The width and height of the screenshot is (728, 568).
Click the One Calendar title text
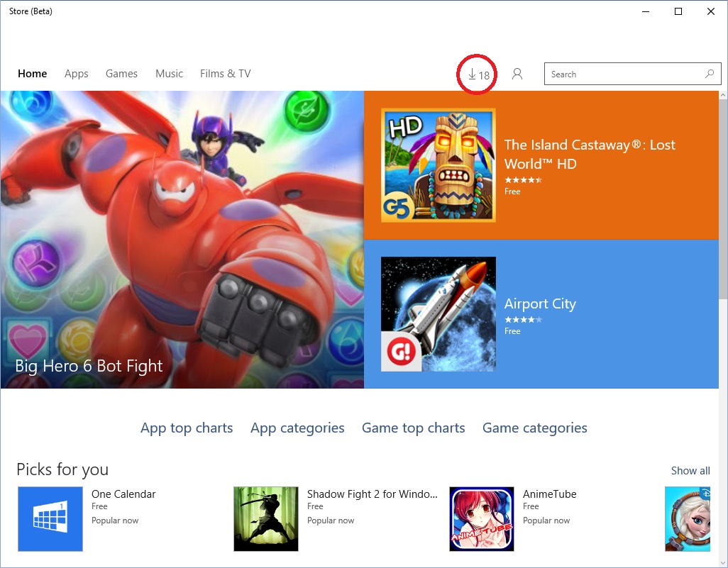point(123,494)
